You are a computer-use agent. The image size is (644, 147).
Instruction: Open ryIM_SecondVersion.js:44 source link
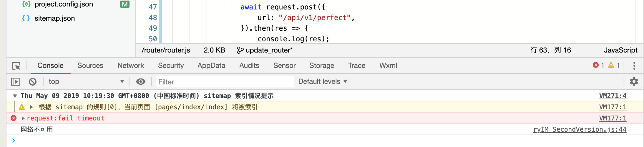point(580,129)
